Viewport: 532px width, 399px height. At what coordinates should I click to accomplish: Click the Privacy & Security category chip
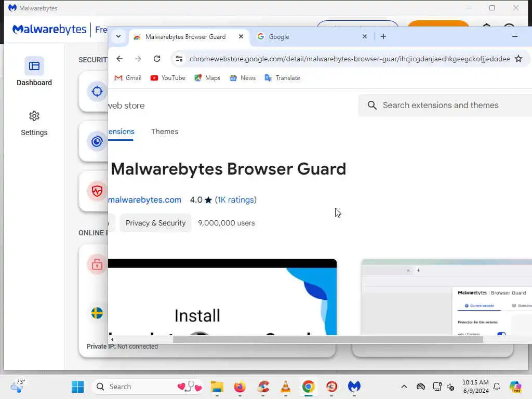[x=155, y=223]
